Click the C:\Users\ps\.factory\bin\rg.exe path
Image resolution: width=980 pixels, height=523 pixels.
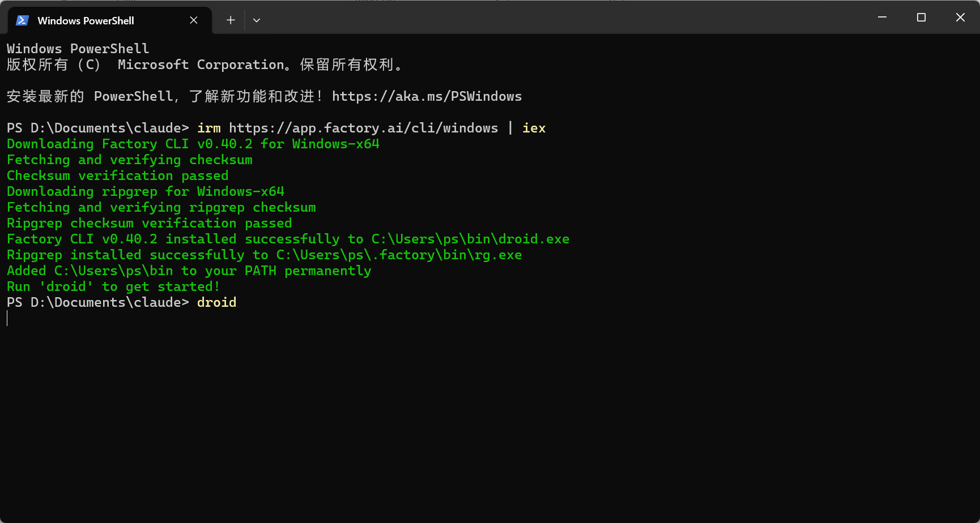pyautogui.click(x=399, y=255)
